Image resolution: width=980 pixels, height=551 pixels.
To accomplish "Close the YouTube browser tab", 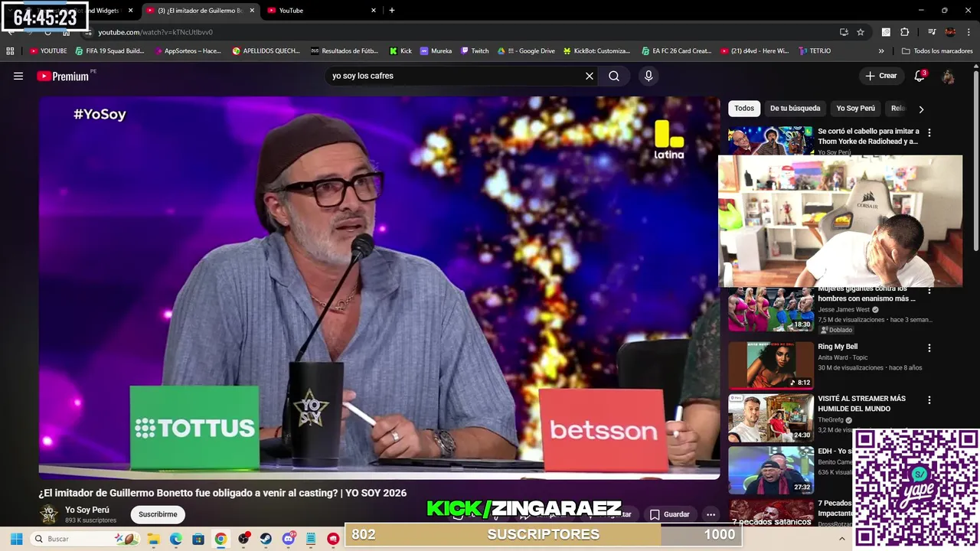I will [374, 11].
